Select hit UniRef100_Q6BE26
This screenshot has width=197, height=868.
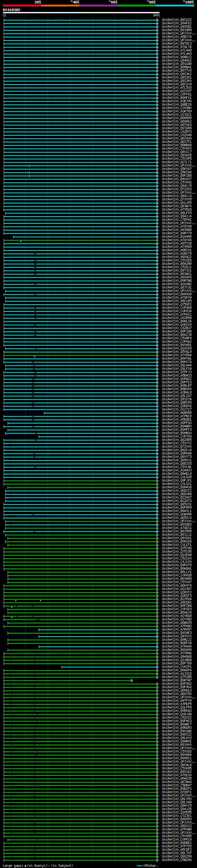coord(176,104)
